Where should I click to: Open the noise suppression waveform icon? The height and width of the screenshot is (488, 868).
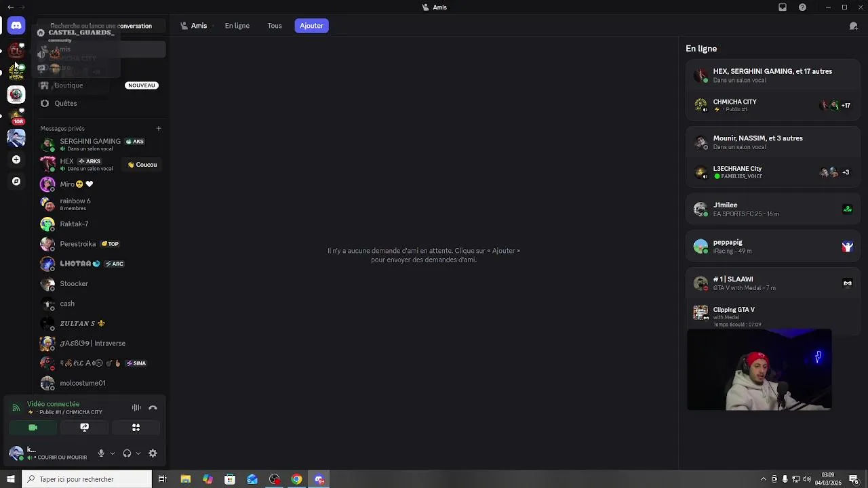tap(136, 407)
